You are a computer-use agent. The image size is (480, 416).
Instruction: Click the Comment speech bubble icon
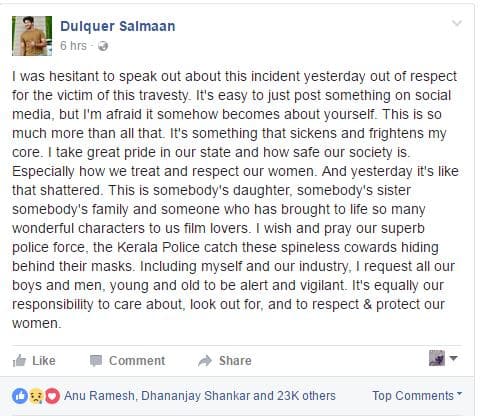[96, 361]
